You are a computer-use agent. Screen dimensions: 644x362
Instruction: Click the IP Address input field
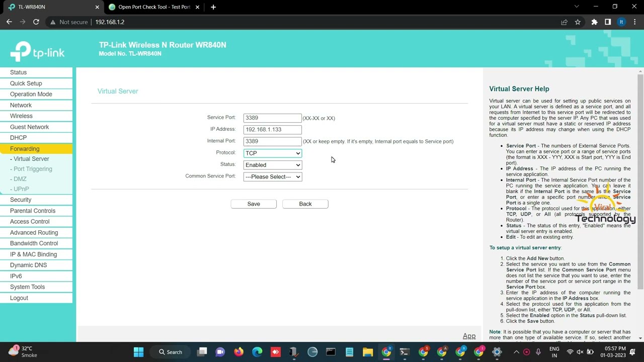272,130
